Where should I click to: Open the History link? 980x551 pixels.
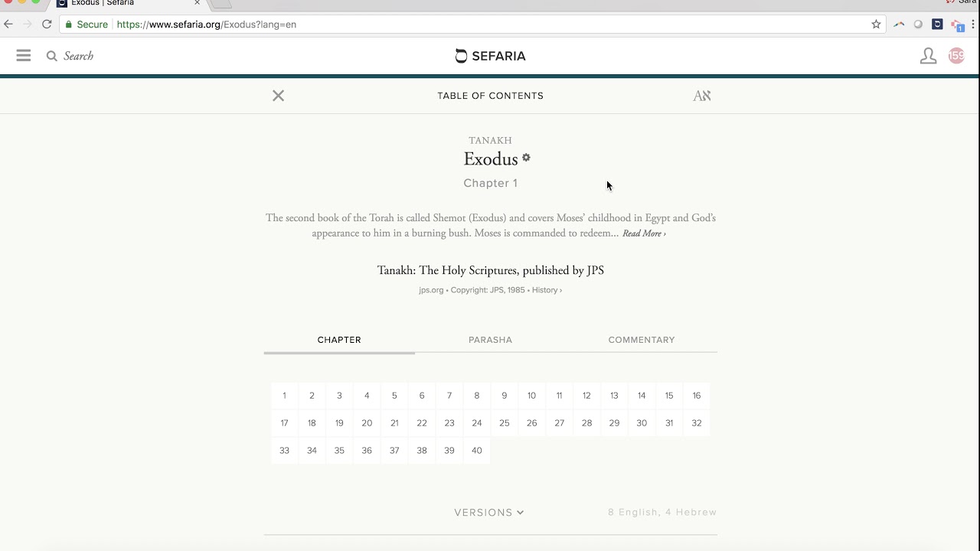pos(547,290)
